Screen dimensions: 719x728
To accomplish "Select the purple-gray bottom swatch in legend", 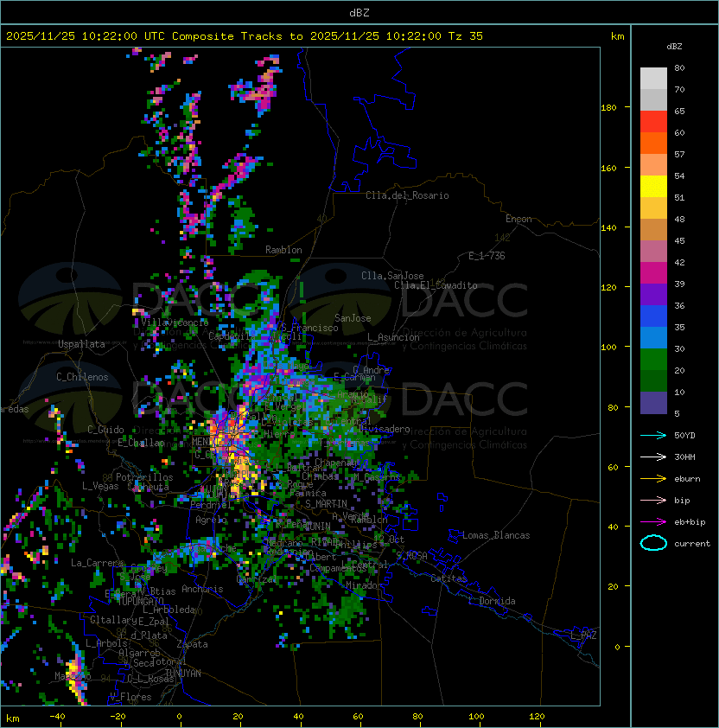I will [x=653, y=403].
